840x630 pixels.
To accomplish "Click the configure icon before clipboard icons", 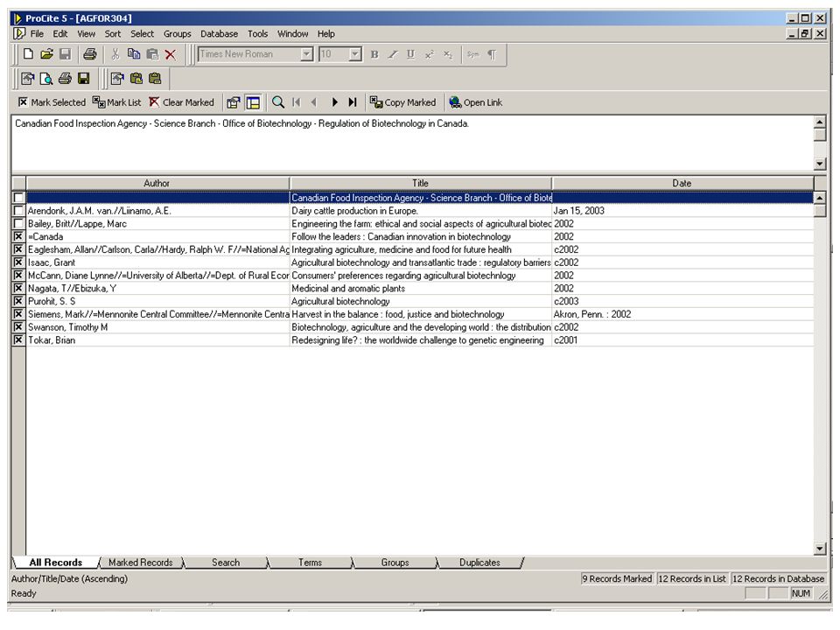I will [x=117, y=79].
